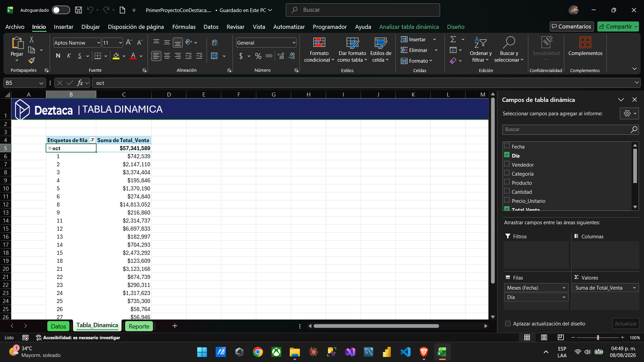644x362 pixels.
Task: Open Ordenar y filtrar
Action: click(480, 50)
